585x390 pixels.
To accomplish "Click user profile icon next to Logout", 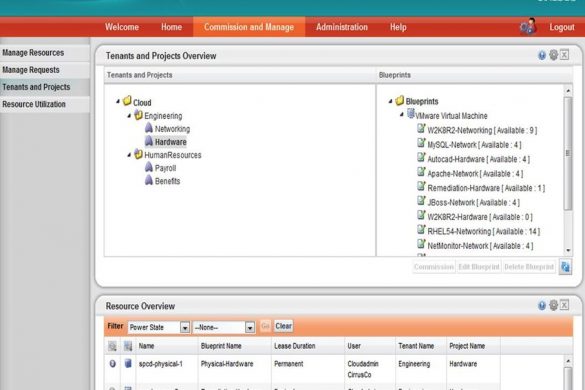I will tap(528, 27).
